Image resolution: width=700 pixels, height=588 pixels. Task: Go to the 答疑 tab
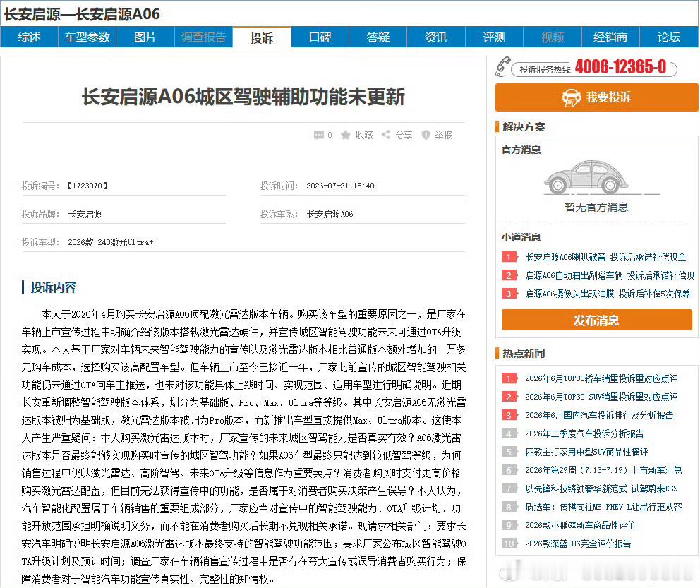coord(378,37)
